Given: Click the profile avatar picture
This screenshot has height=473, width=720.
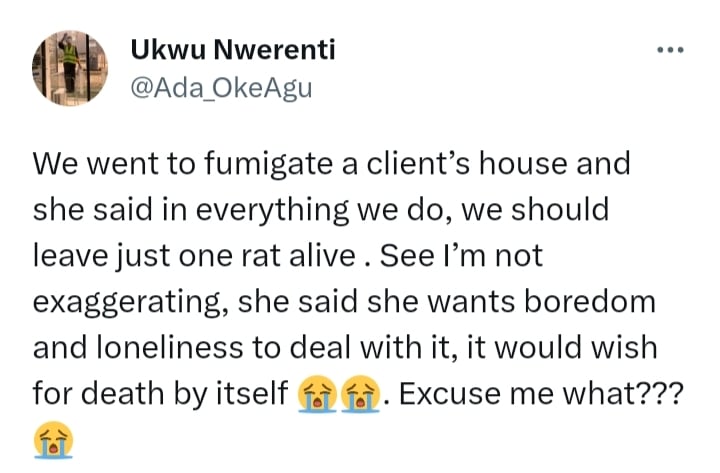Looking at the screenshot, I should 69,67.
